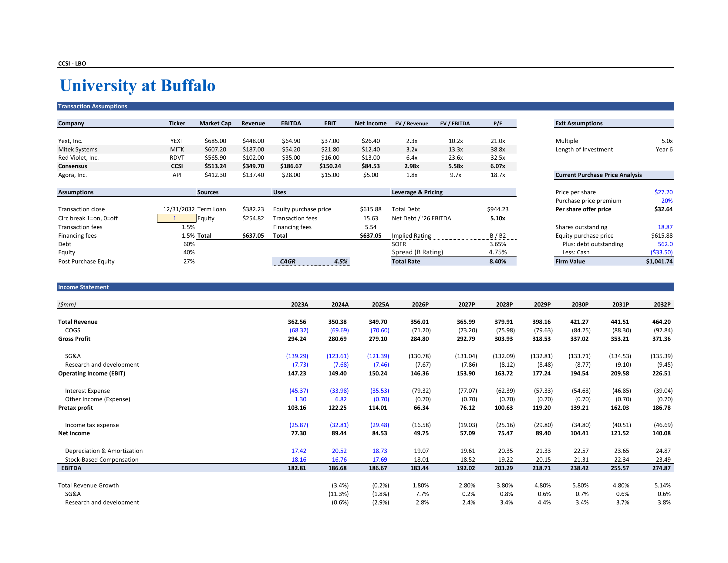Select the CCSI - LBO page label
Screen dimensions: 728x563
pyautogui.click(x=72, y=63)
